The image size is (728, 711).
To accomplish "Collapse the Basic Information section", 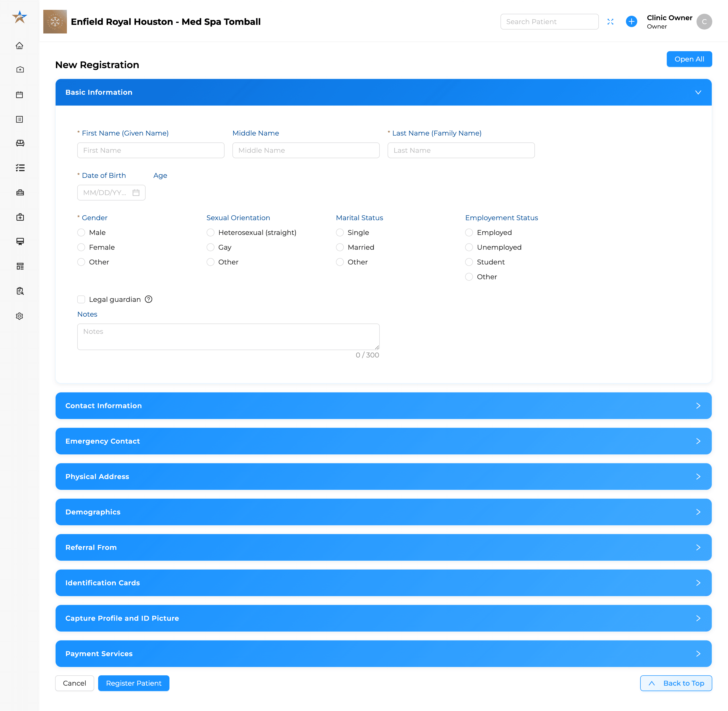I will 698,92.
